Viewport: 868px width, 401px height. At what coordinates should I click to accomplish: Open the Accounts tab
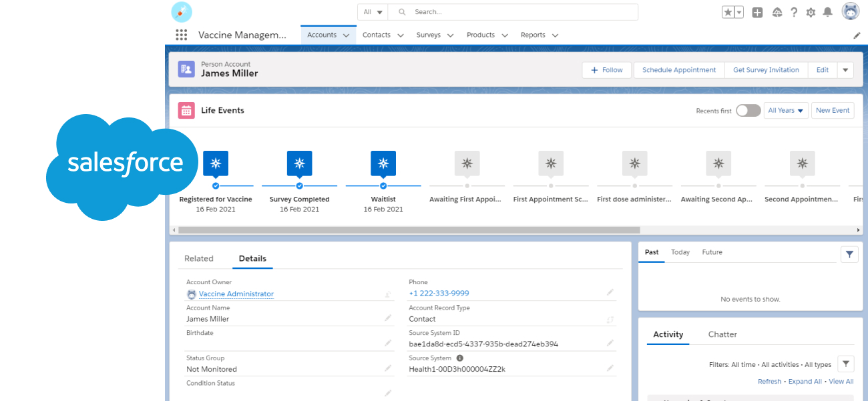click(x=322, y=35)
